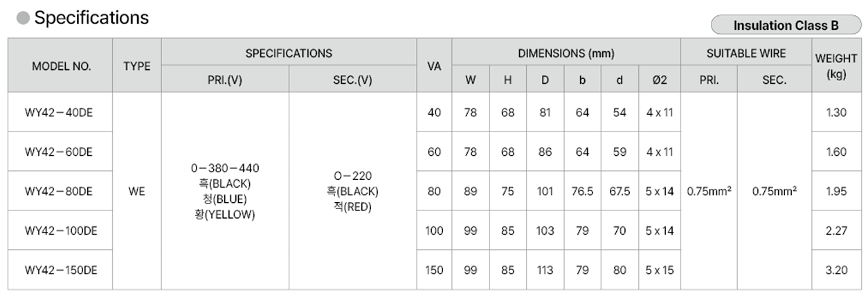Viewport: 868px width, 299px height.
Task: Click the gray bullet beside Specifications heading
Action: tap(23, 19)
